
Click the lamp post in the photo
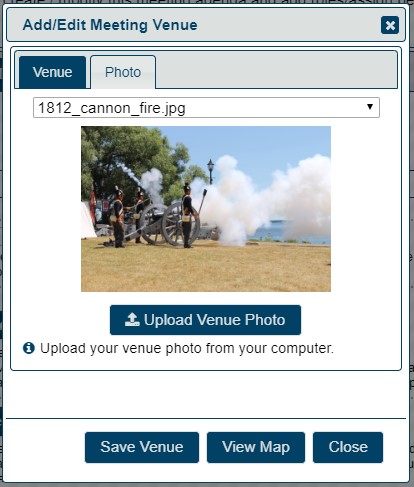click(x=211, y=172)
